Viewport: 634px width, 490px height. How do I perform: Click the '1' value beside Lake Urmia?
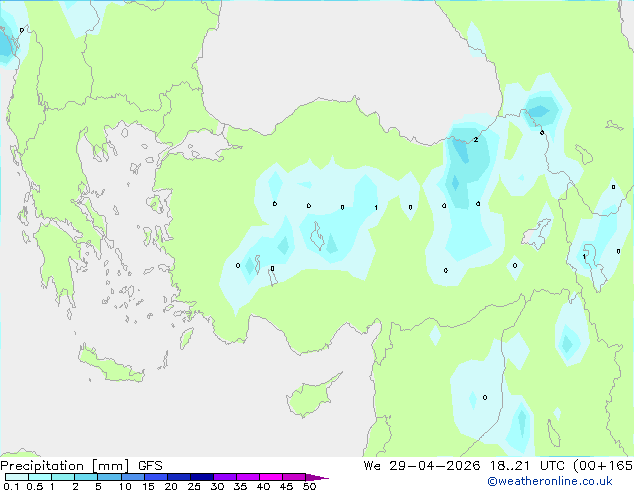pyautogui.click(x=584, y=257)
